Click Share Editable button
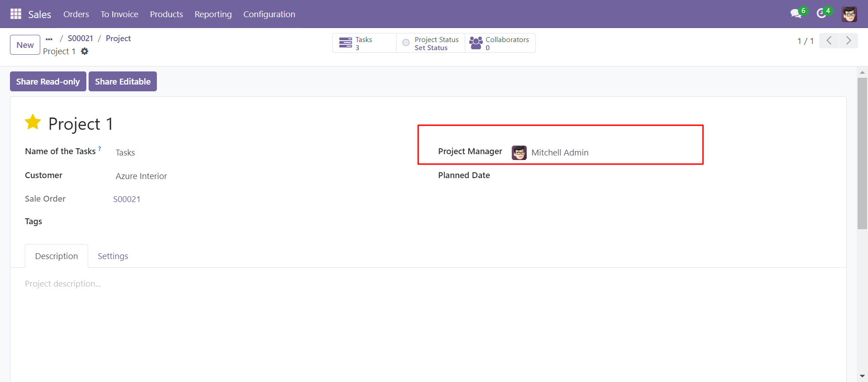The image size is (868, 382). [123, 81]
